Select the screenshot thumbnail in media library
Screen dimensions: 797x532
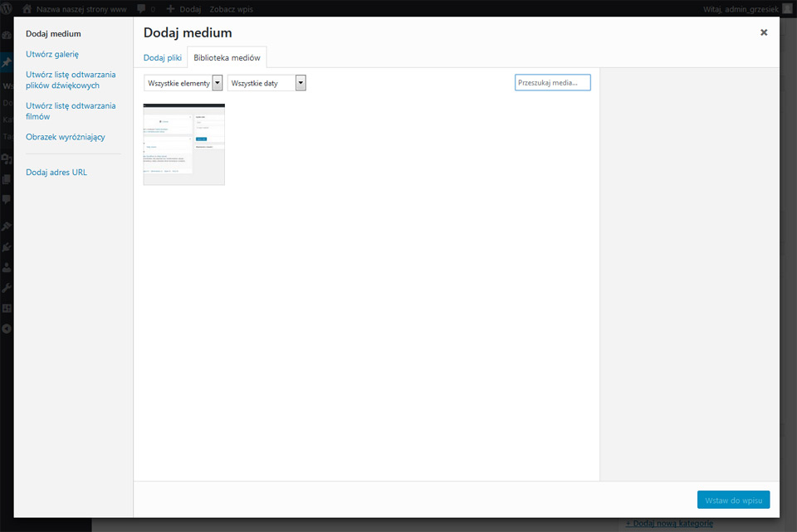[x=184, y=144]
